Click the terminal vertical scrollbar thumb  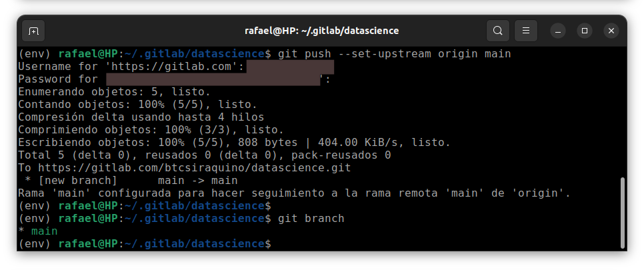click(623, 213)
